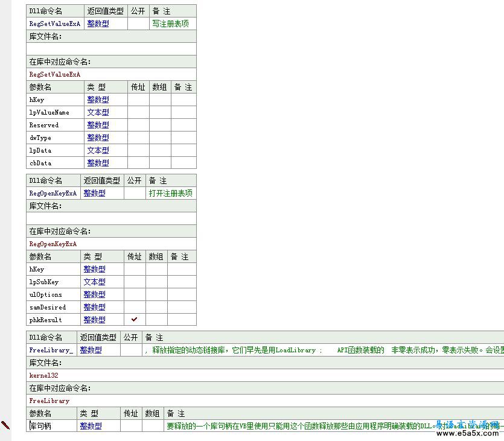This screenshot has width=504, height=441.
Task: Click the 文本型 type of lpValueName
Action: (x=98, y=112)
